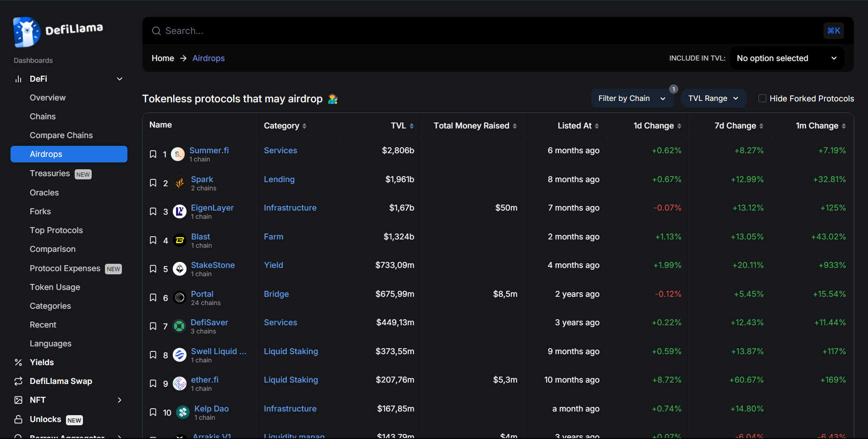The height and width of the screenshot is (439, 868).
Task: Open the Liquid Staking category for ether.fi
Action: (x=291, y=380)
